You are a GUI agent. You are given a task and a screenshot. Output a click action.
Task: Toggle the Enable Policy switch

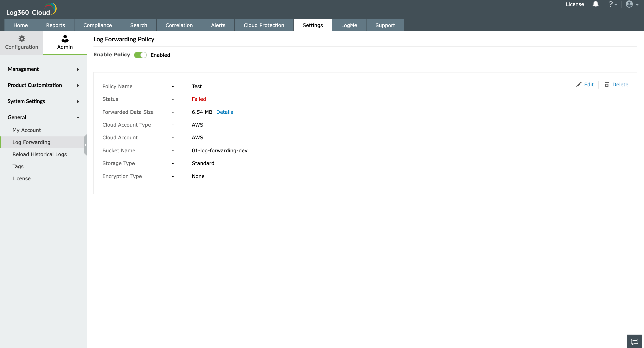(x=140, y=55)
